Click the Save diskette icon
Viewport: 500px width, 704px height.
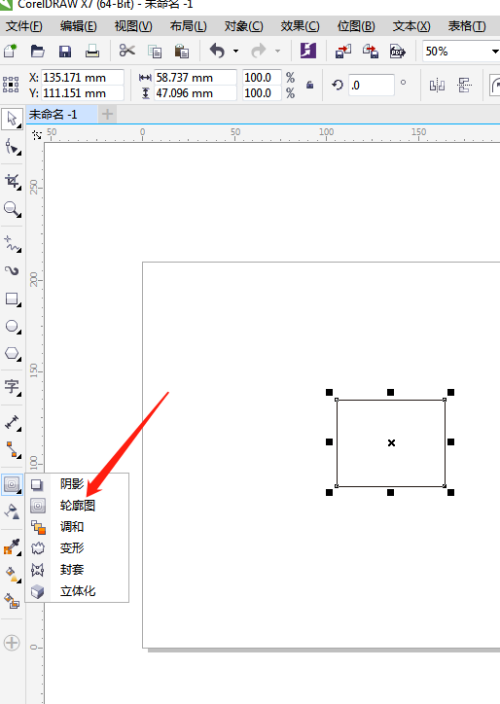point(65,51)
